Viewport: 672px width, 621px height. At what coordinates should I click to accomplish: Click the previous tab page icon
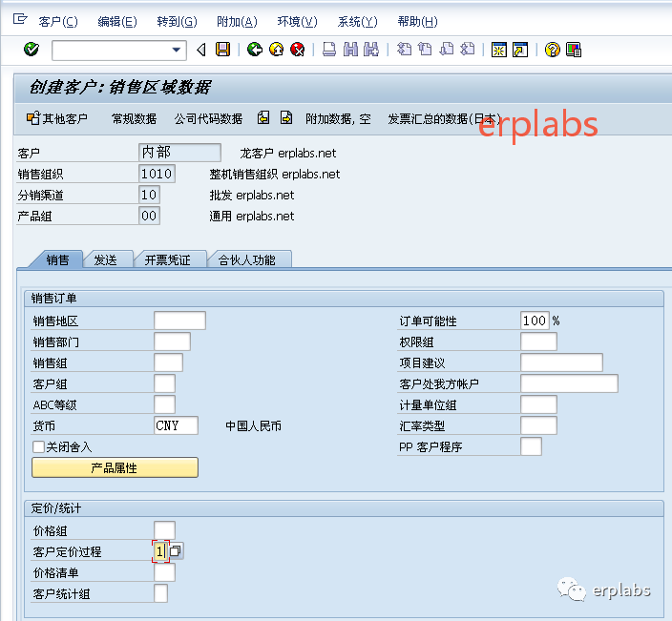(263, 117)
